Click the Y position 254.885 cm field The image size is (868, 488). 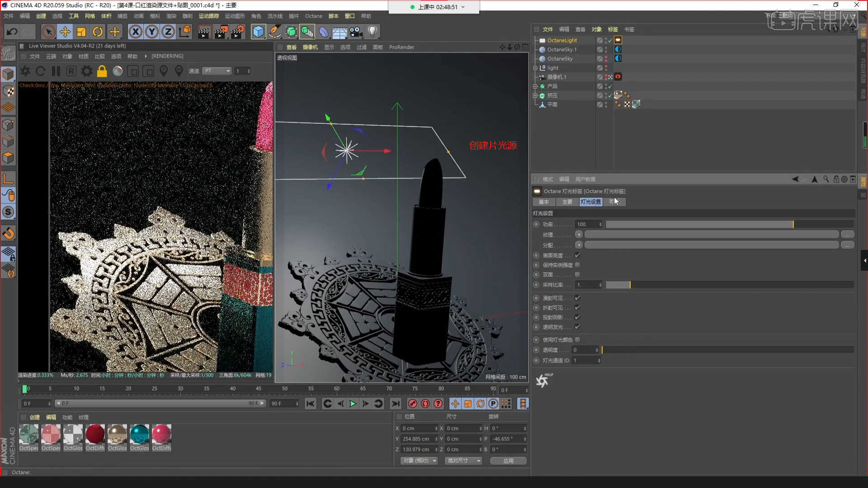(x=420, y=439)
